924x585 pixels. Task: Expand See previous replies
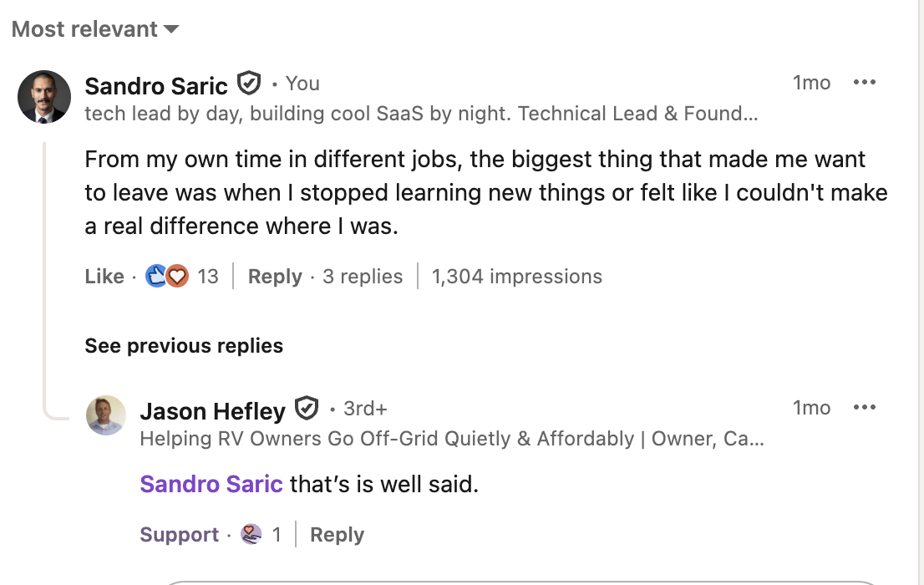(184, 346)
